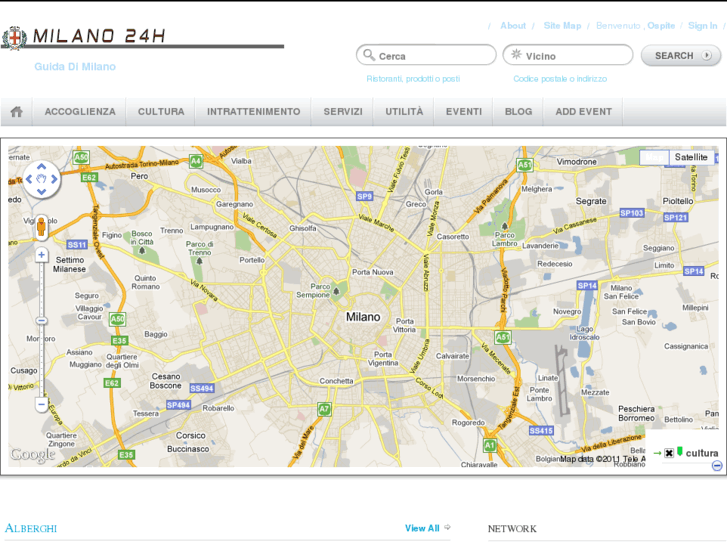Click the SS415 road badge on map
This screenshot has width=727, height=545.
(x=541, y=430)
